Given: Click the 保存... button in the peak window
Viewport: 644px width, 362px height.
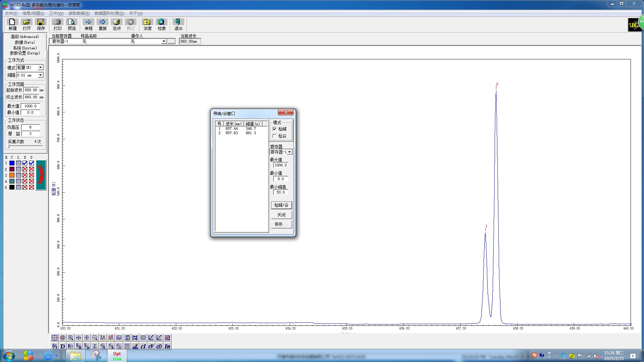Looking at the screenshot, I should 281,224.
